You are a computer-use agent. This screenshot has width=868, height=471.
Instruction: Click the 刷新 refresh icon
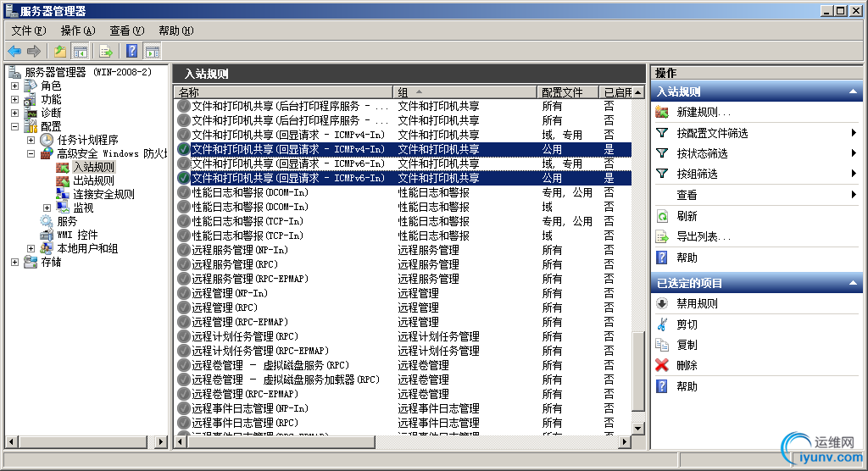(x=662, y=216)
